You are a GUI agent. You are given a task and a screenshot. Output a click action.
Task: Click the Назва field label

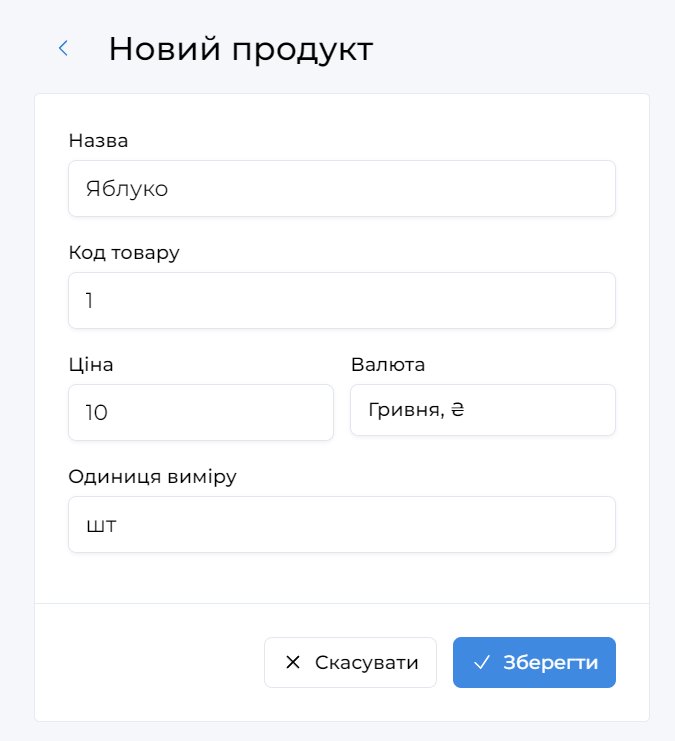(98, 141)
